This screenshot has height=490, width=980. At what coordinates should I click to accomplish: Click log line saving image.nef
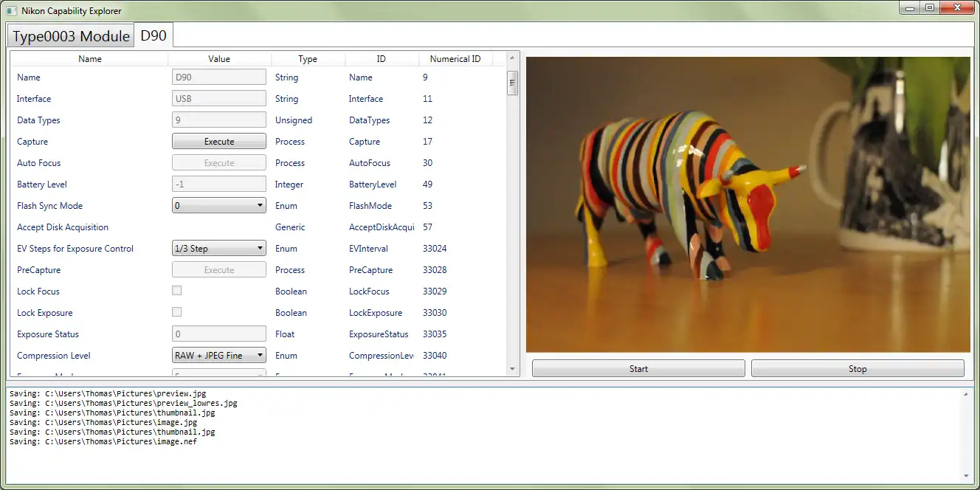(x=103, y=441)
